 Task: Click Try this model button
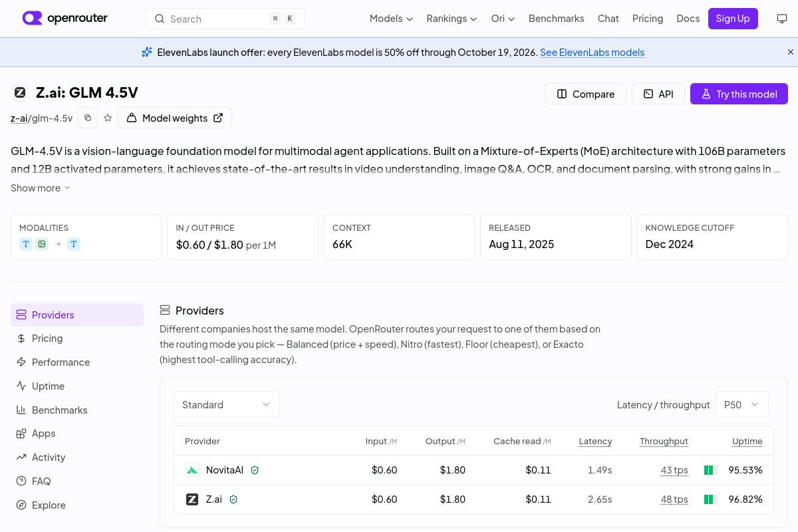[x=739, y=94]
